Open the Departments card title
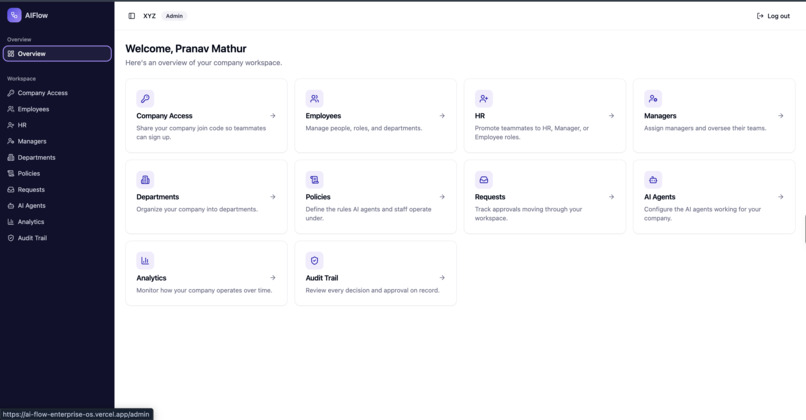The width and height of the screenshot is (806, 420). [157, 197]
